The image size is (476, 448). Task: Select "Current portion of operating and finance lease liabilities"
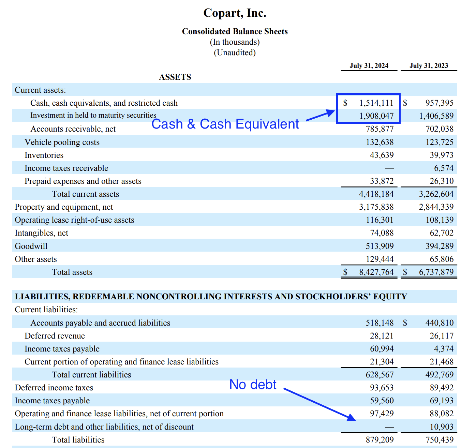point(122,362)
